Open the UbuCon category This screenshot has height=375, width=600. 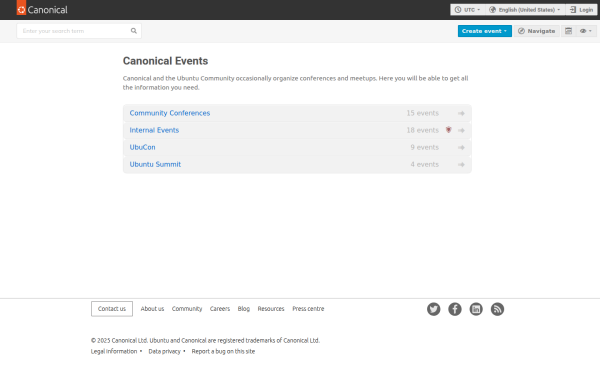coord(142,147)
